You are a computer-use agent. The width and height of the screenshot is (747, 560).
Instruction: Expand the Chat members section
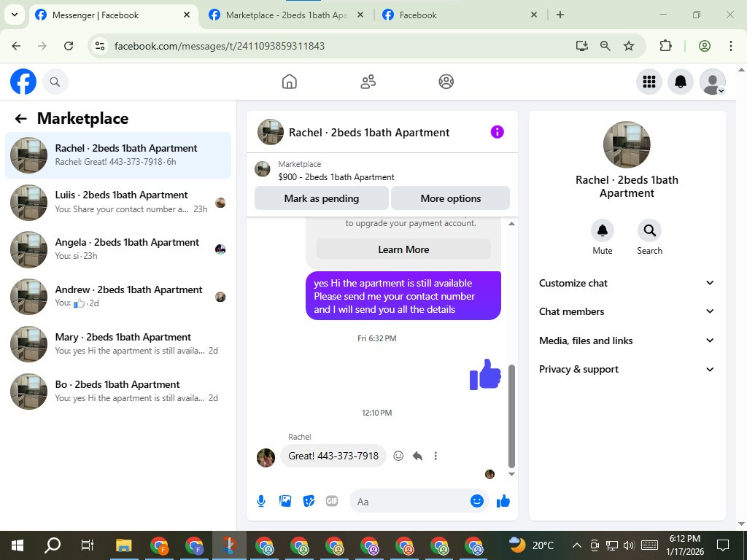[x=627, y=311]
